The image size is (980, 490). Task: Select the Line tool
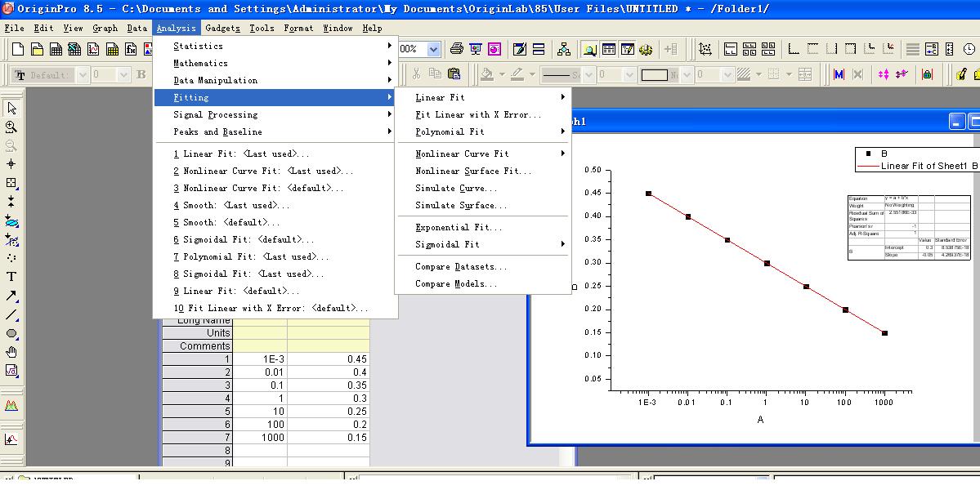[11, 314]
